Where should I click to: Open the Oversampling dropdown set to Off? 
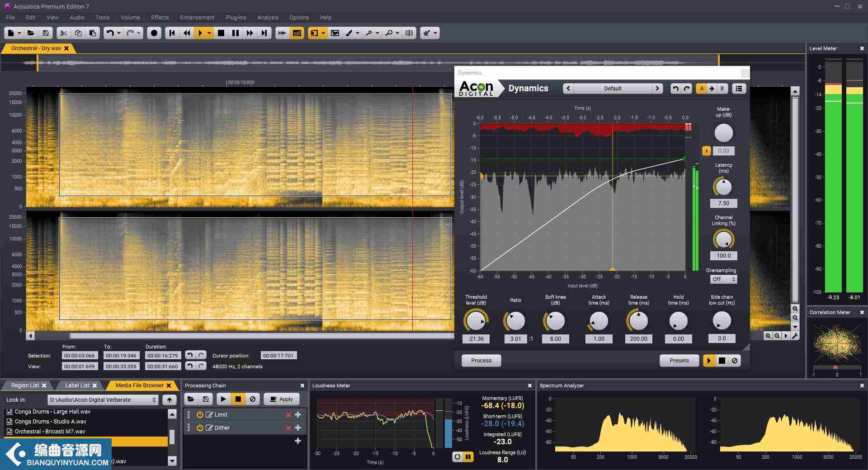pos(723,279)
